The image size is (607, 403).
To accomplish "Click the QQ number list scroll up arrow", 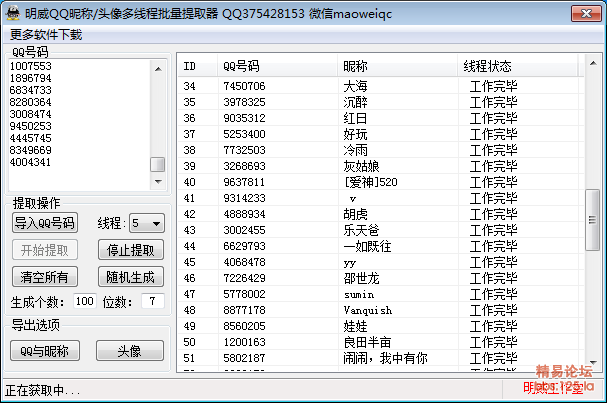I will click(x=158, y=69).
